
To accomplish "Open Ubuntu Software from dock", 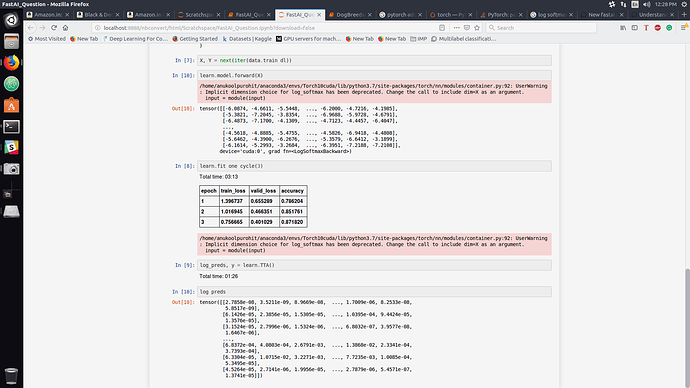I will (x=11, y=105).
